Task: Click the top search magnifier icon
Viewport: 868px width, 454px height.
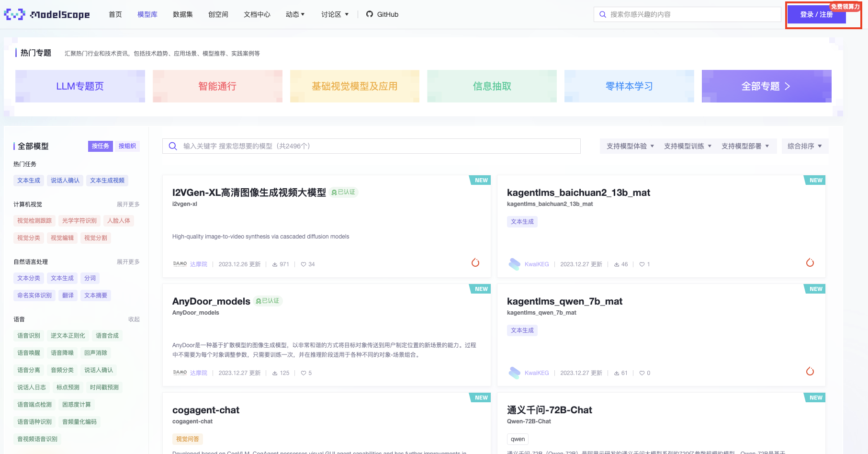Action: 603,14
